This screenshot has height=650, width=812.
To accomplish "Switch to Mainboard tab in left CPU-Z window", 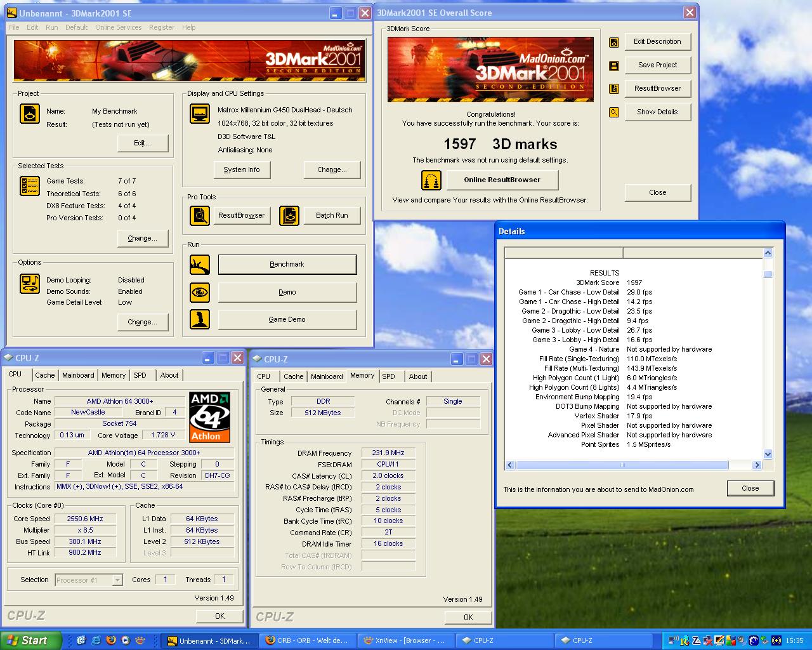I will [x=78, y=375].
